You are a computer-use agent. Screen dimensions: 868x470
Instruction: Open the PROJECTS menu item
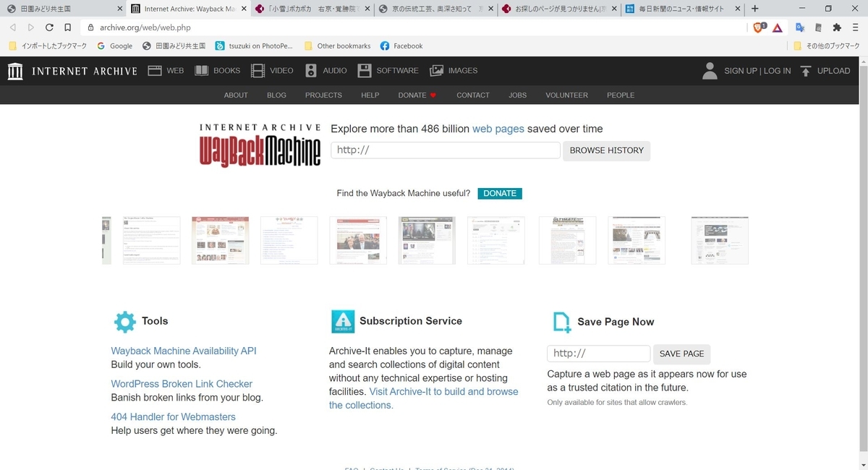click(323, 95)
